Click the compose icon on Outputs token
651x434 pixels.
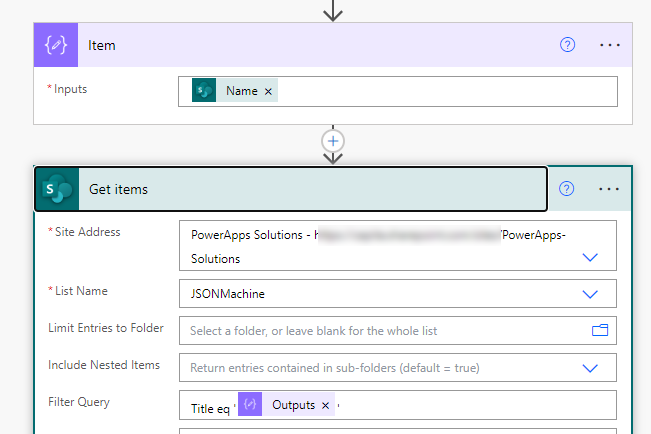click(250, 404)
